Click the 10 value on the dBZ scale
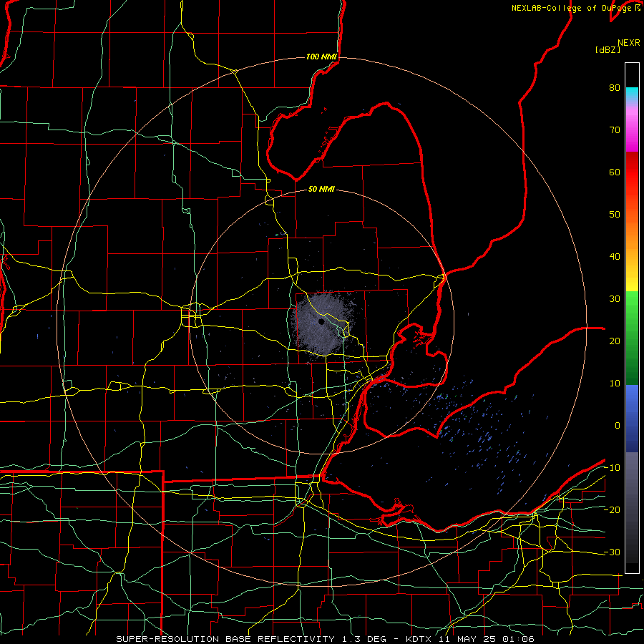644x644 pixels. [615, 384]
